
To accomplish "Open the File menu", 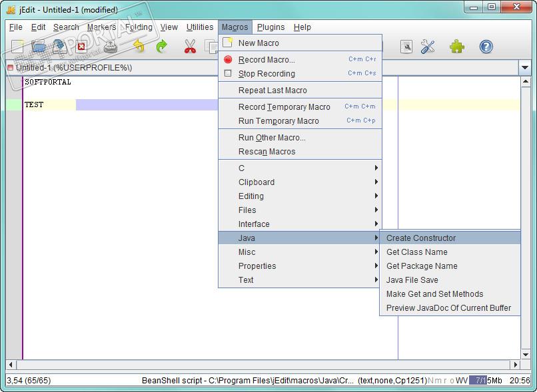I will tap(16, 27).
